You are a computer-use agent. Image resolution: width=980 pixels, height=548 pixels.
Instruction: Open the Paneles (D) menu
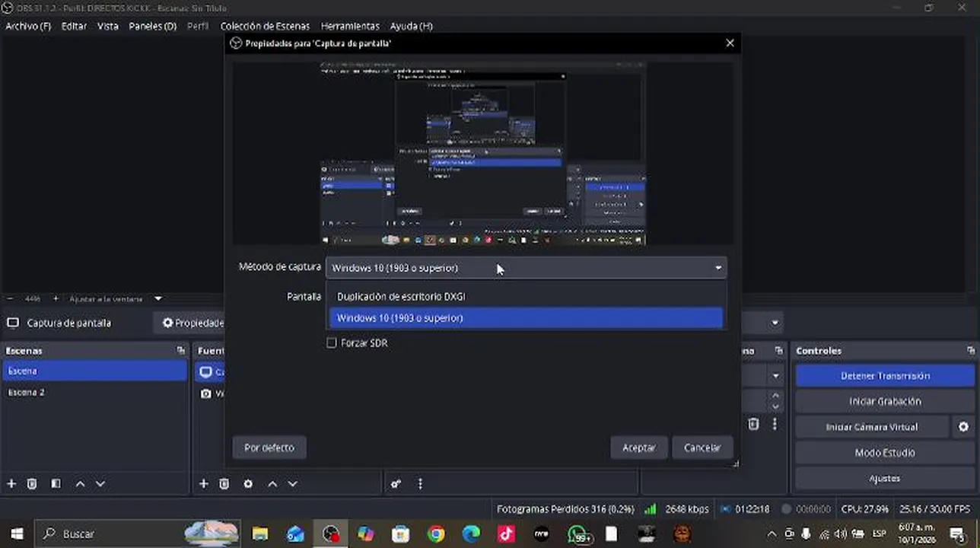point(152,26)
